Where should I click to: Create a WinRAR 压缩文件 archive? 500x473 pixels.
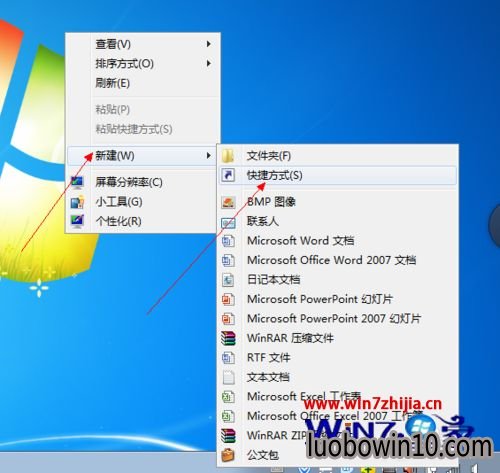pos(338,338)
